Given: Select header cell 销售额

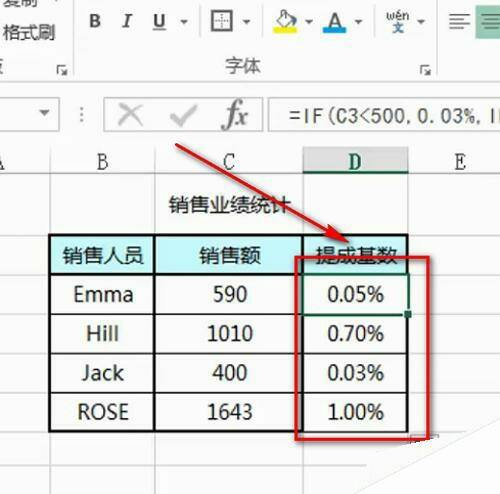Looking at the screenshot, I should [x=229, y=255].
